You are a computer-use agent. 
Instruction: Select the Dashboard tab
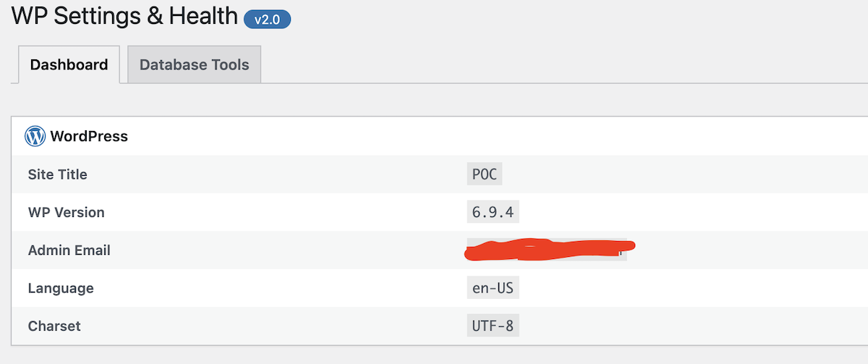pyautogui.click(x=69, y=64)
